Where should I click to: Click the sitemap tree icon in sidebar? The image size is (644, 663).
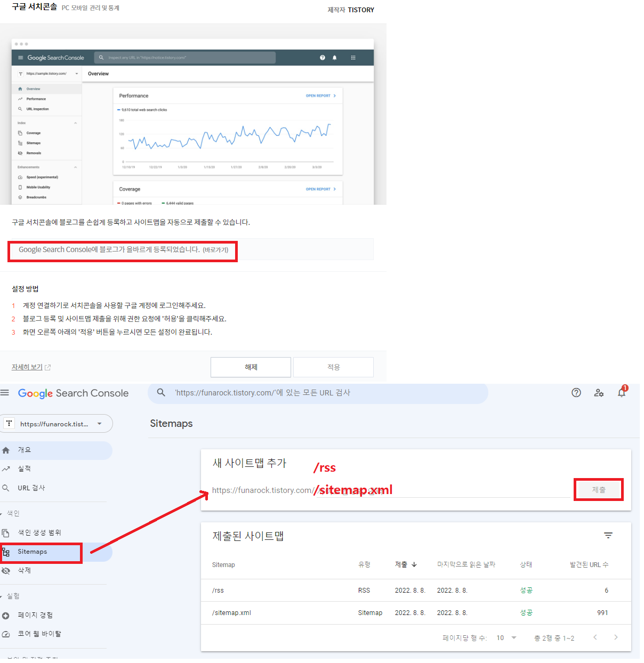click(6, 552)
